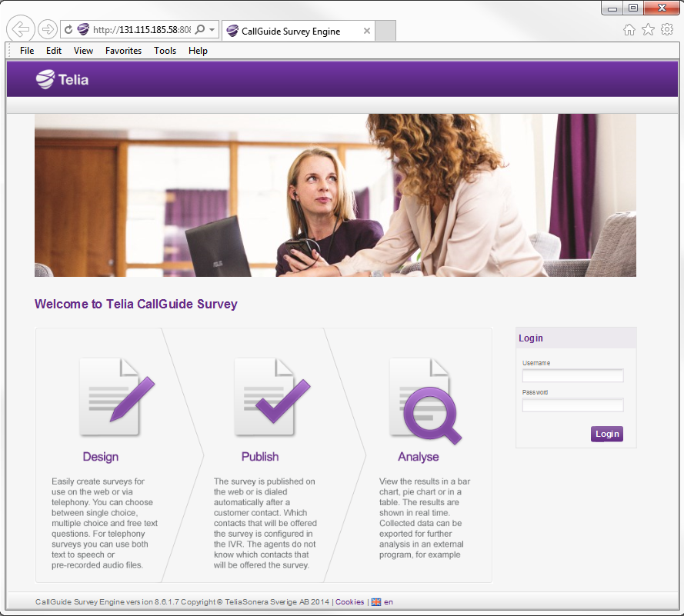Open a new blank browser tab
The image size is (684, 616).
click(385, 31)
